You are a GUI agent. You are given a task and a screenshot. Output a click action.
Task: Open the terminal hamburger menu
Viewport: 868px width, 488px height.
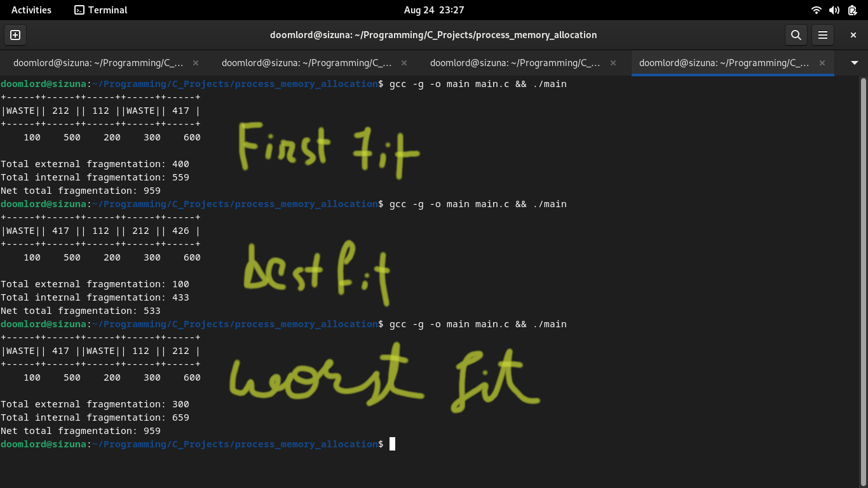click(x=822, y=35)
